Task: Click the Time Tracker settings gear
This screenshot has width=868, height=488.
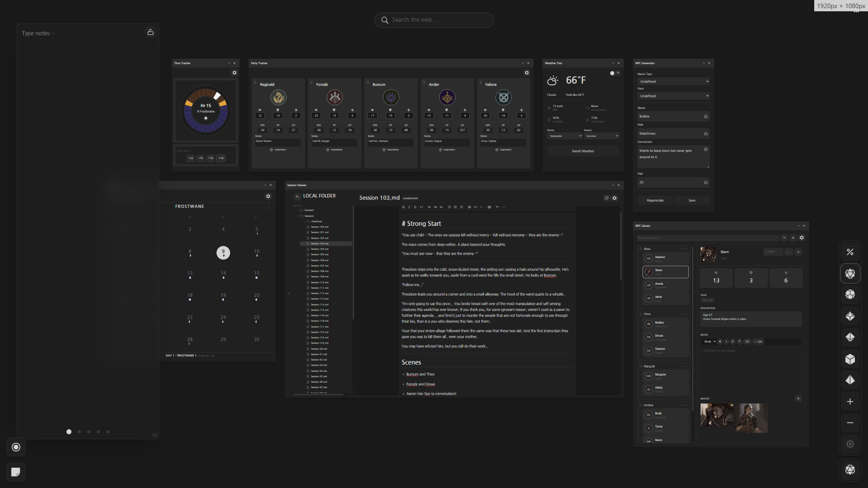Action: 234,73
